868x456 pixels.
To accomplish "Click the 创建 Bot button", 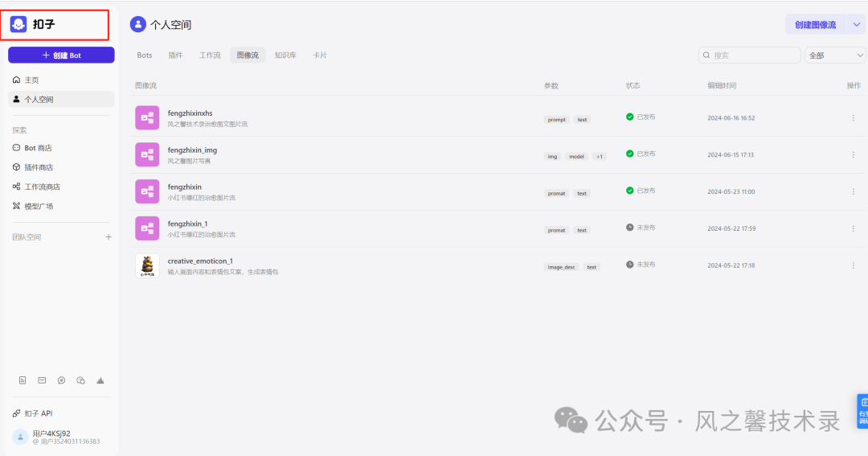I will (61, 55).
